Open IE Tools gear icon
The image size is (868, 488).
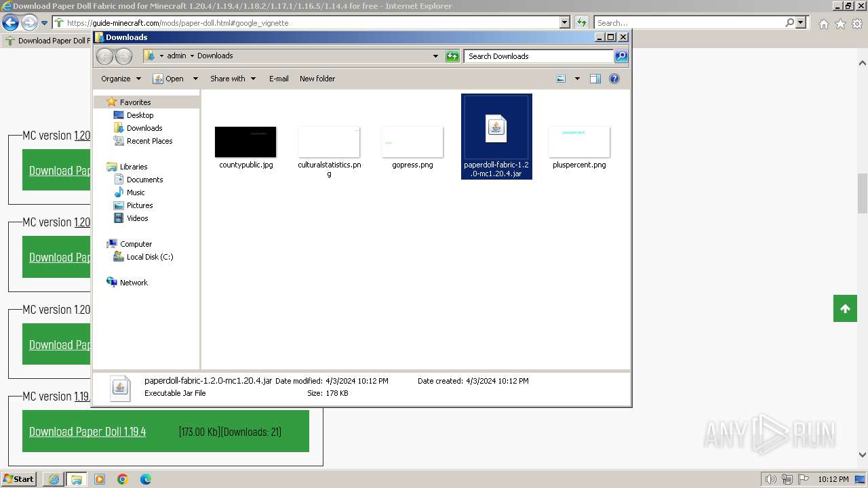(857, 24)
